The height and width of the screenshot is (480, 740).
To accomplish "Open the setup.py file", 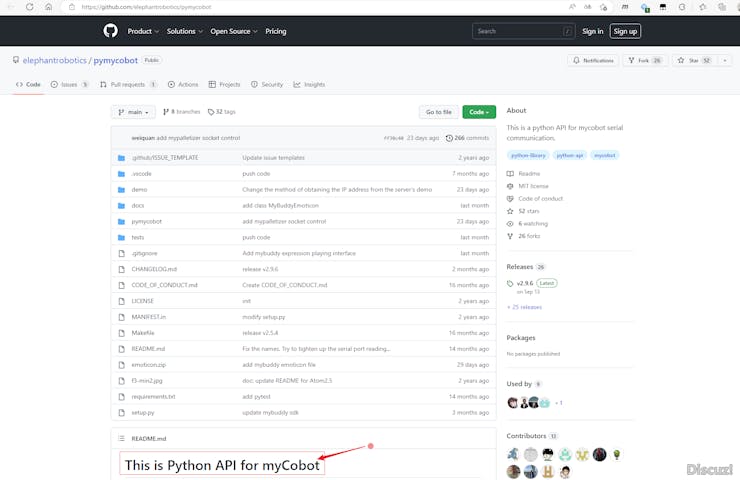I will [x=143, y=413].
